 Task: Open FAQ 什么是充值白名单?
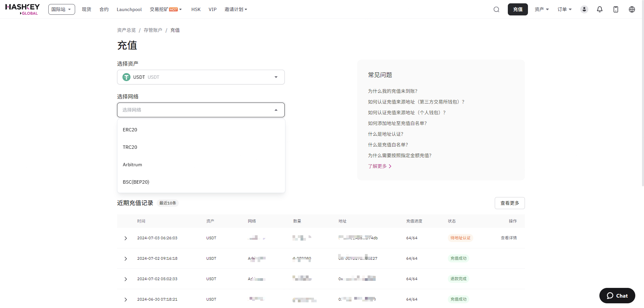click(388, 145)
